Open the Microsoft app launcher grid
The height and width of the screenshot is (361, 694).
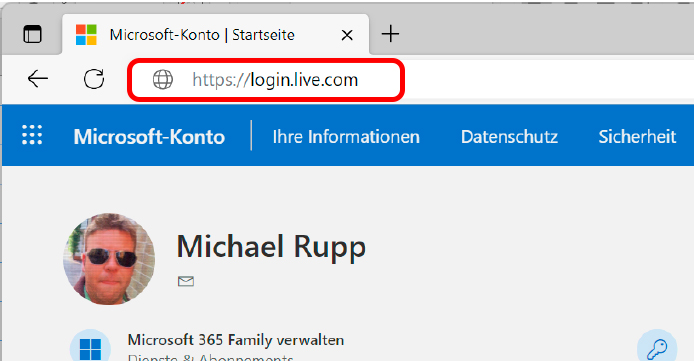(32, 135)
